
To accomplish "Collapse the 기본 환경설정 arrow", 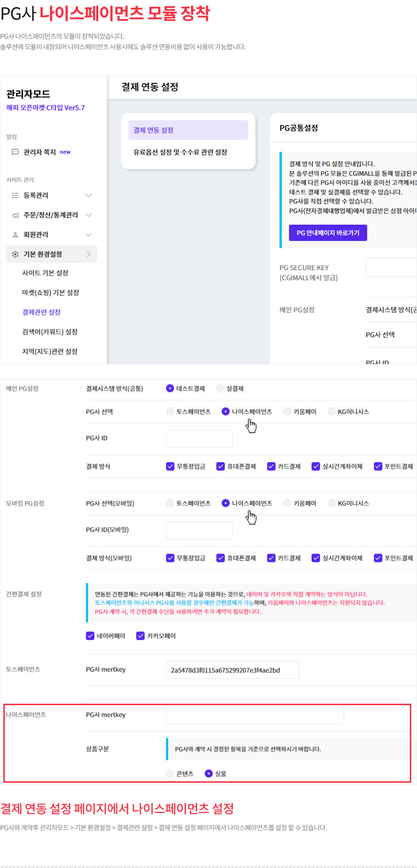I will pos(89,254).
